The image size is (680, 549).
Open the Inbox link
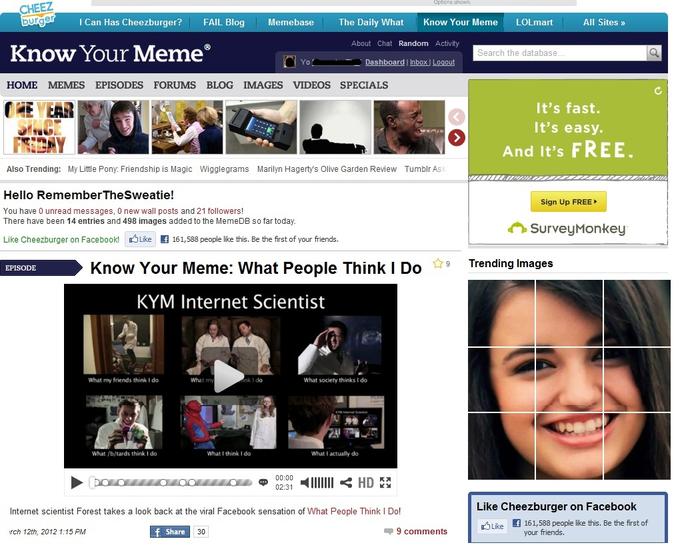tap(418, 62)
